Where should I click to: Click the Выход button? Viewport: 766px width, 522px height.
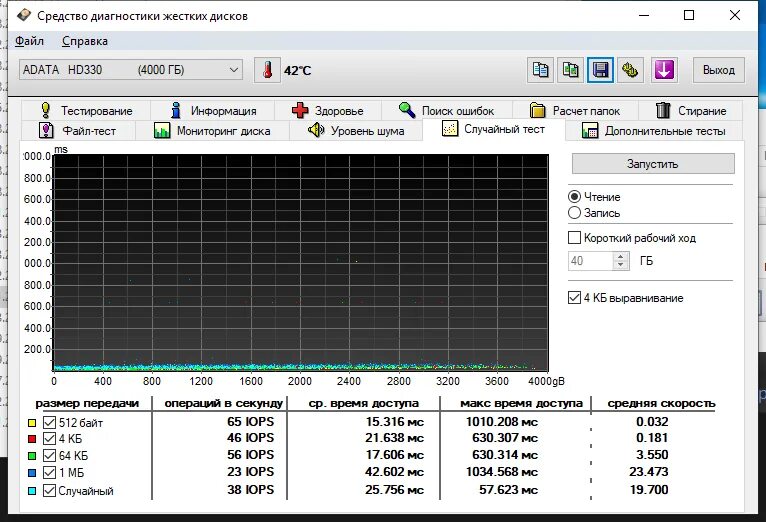719,70
